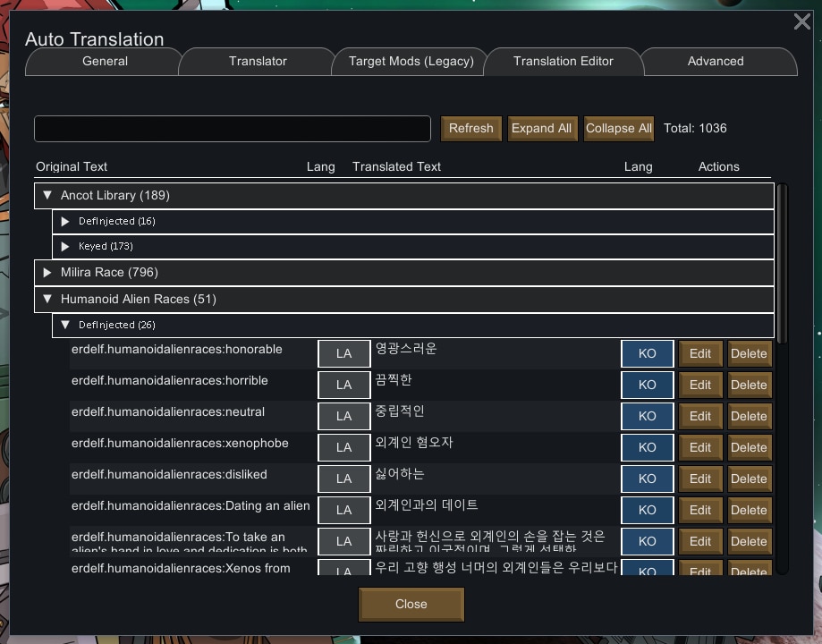Image resolution: width=822 pixels, height=644 pixels.
Task: Expand the Keyed (173) section
Action: coord(64,246)
